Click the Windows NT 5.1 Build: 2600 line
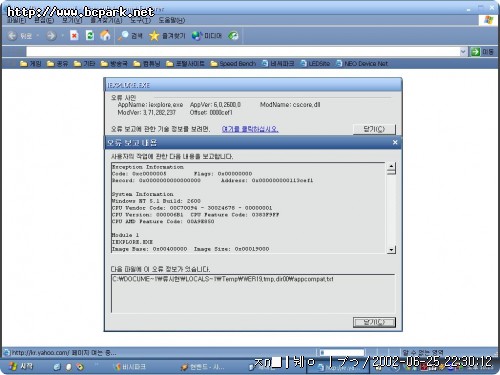The width and height of the screenshot is (500, 375). pos(156,201)
